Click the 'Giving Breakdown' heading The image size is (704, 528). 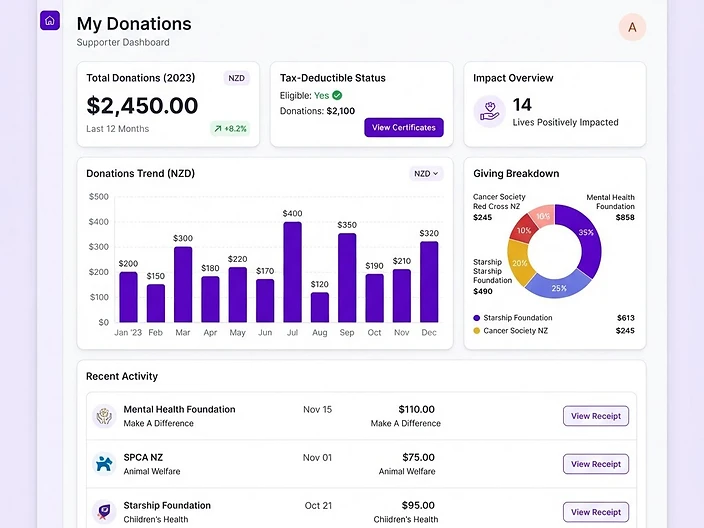(516, 174)
